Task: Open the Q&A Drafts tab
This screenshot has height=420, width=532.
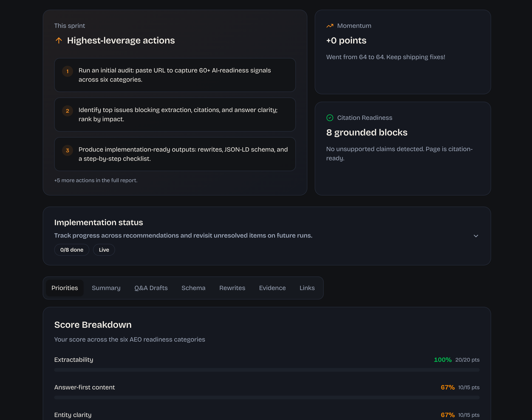Action: pyautogui.click(x=151, y=288)
